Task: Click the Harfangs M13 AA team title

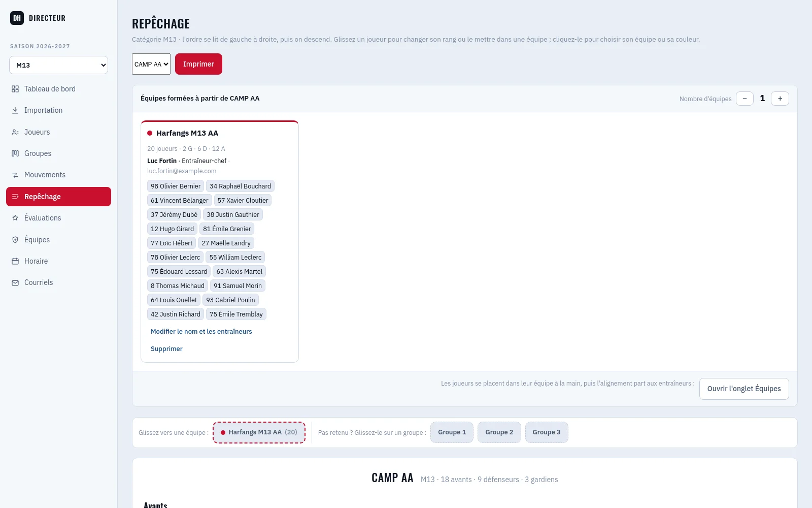Action: (187, 133)
